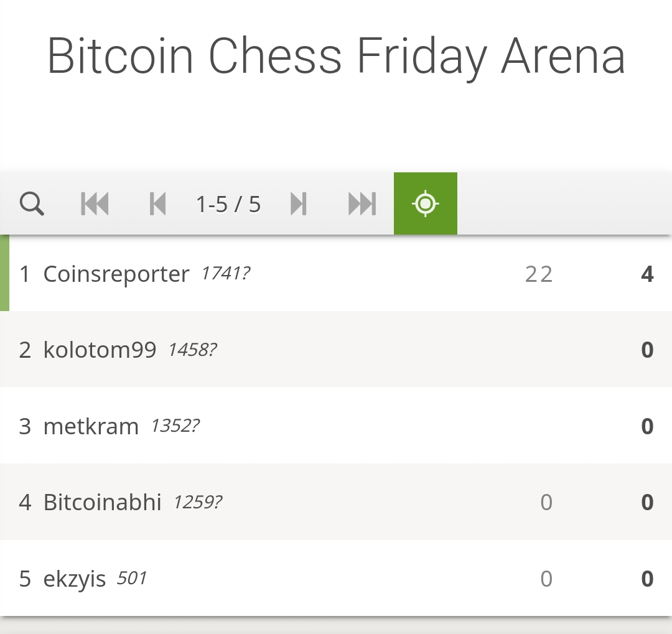Image resolution: width=672 pixels, height=634 pixels.
Task: Click the 501 rating beside ekzyis
Action: (x=131, y=578)
